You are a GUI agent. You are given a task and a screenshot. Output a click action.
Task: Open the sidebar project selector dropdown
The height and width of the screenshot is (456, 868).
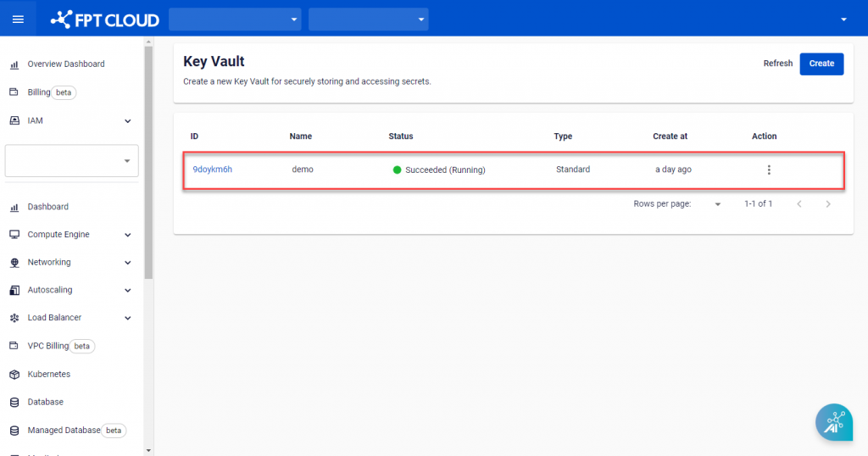point(72,160)
